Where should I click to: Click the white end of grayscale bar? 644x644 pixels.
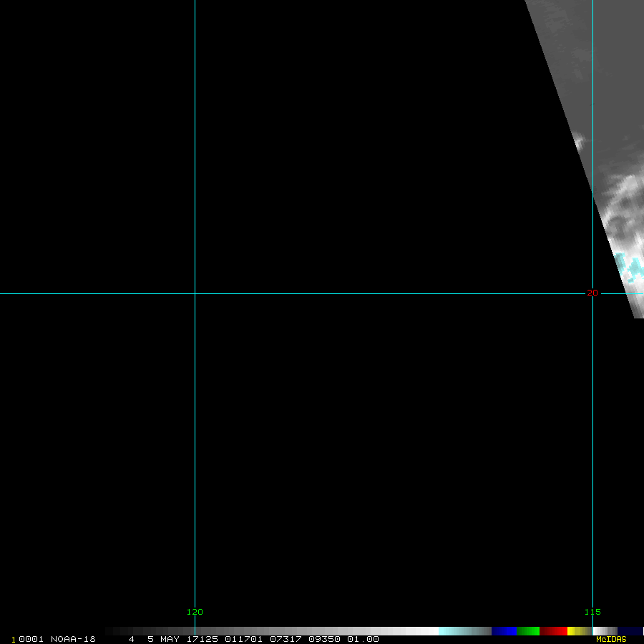[428, 631]
